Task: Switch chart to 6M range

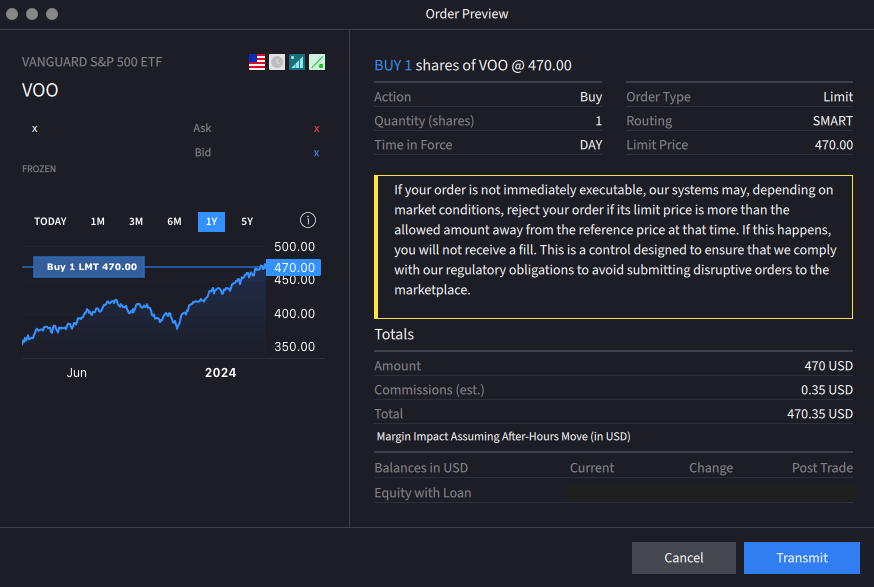Action: [x=174, y=222]
